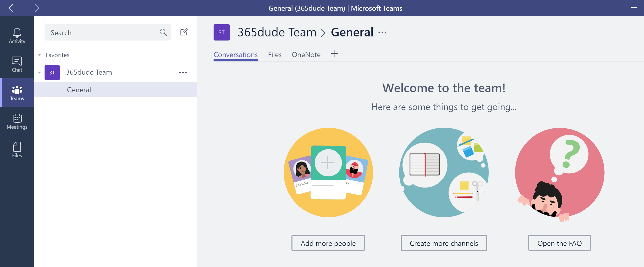Select the General channel in sidebar

coord(116,89)
